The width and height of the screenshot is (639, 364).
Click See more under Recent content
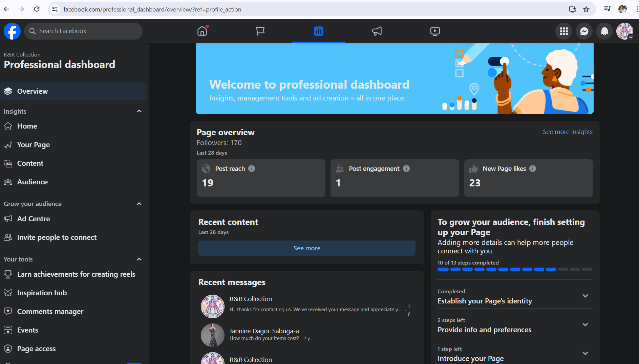click(307, 248)
